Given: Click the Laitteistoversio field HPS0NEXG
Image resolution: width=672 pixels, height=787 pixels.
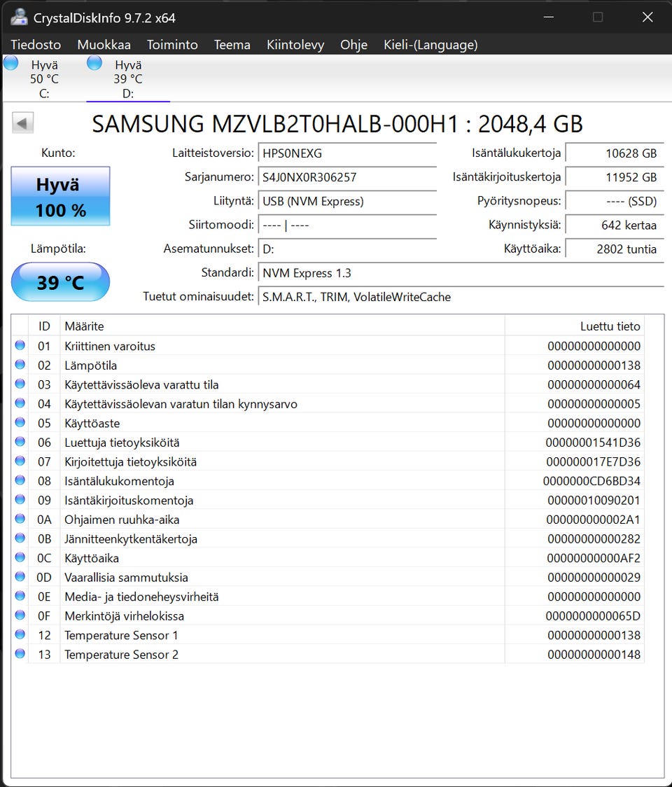Looking at the screenshot, I should [347, 153].
